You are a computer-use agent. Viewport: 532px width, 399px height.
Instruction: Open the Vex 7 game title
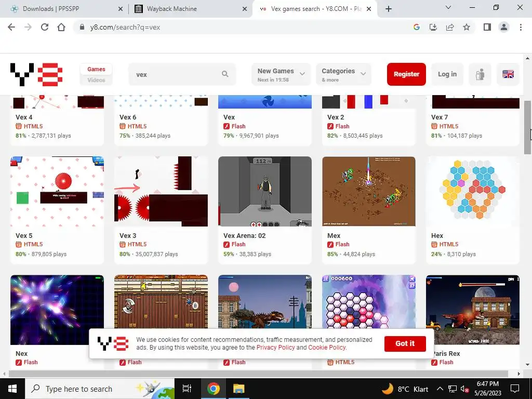[440, 117]
